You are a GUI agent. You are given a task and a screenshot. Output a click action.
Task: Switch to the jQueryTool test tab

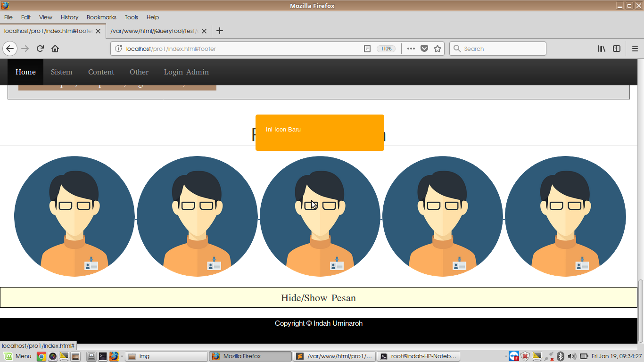tap(156, 31)
